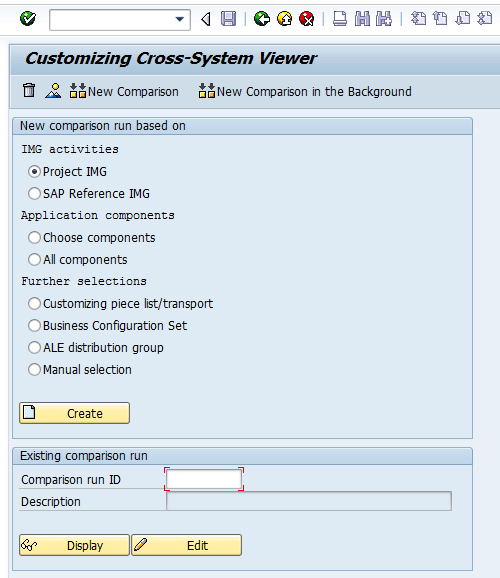The image size is (500, 578).
Task: Click the yellow Exit icon
Action: [x=284, y=18]
